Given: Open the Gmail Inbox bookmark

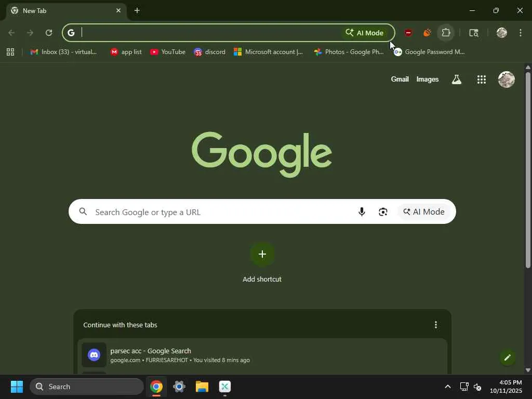Looking at the screenshot, I should pos(63,52).
